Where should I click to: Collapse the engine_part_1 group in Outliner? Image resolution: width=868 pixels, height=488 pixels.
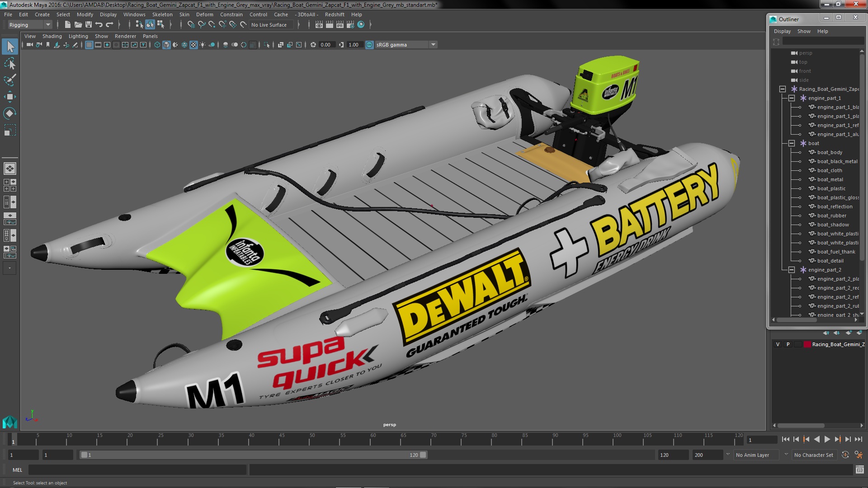click(792, 98)
